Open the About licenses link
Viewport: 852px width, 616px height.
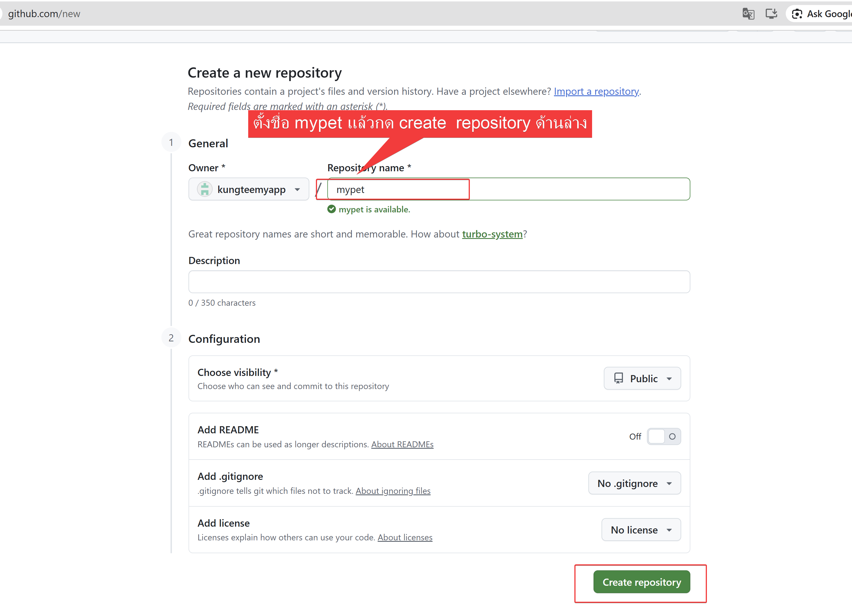405,537
